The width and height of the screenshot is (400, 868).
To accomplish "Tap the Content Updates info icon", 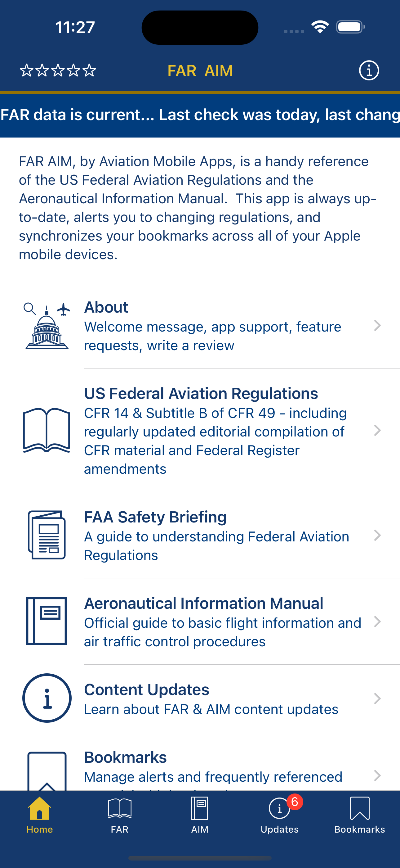I will [x=47, y=698].
